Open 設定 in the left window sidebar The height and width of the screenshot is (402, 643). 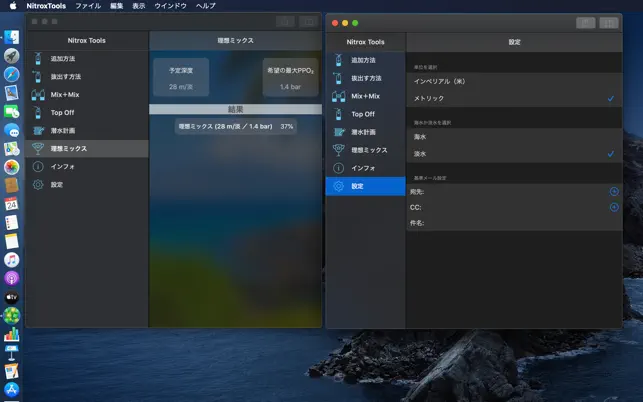pyautogui.click(x=87, y=185)
